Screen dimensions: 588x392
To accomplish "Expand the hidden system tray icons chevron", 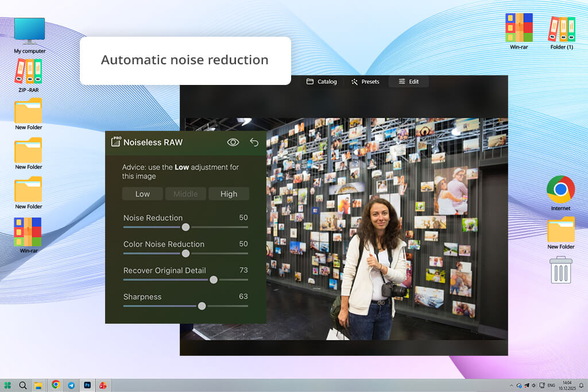I will [511, 385].
